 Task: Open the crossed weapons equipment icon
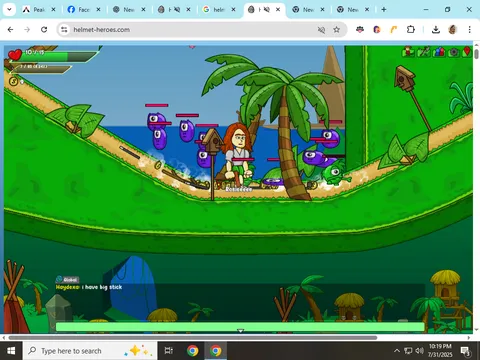coord(423,52)
